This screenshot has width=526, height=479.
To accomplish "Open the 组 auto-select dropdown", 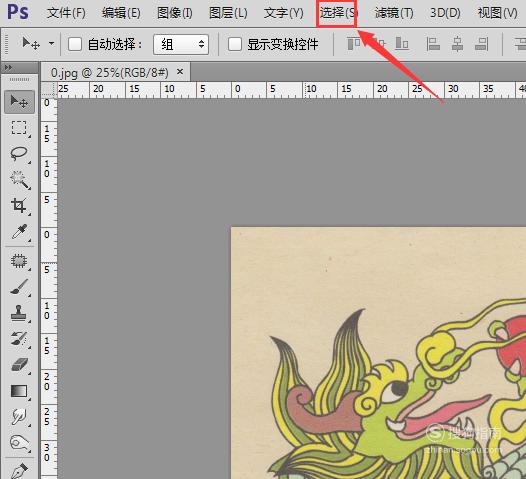I will coord(181,44).
